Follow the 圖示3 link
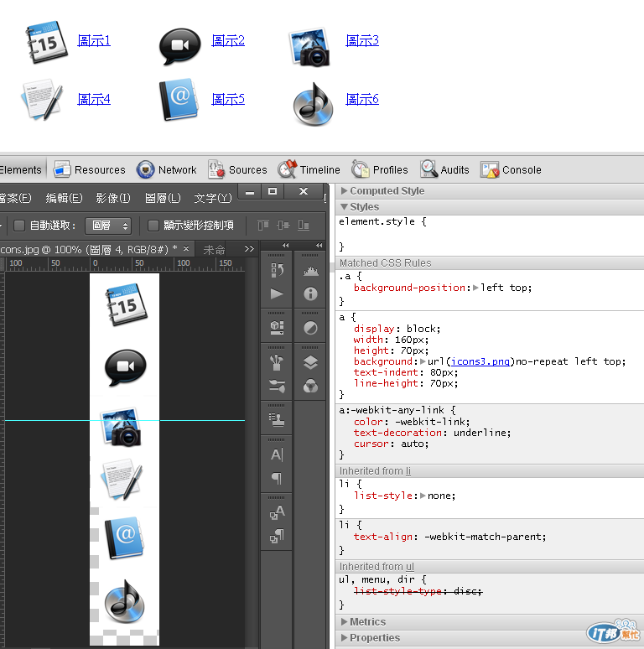 click(362, 40)
